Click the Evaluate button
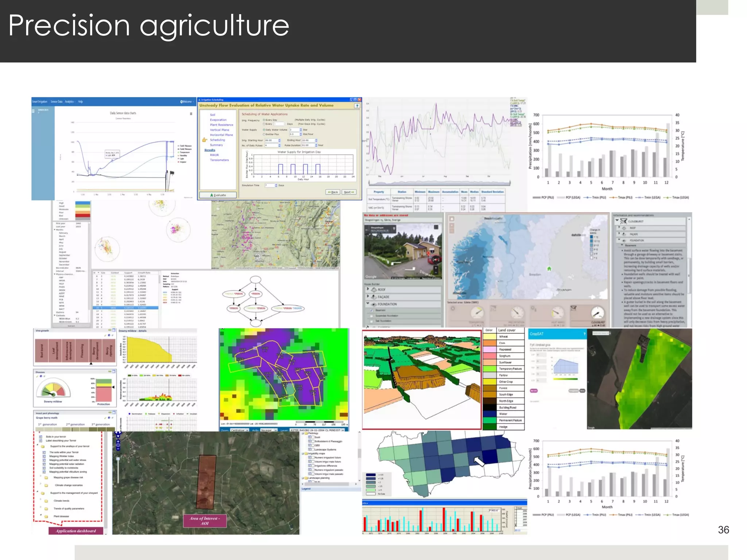 [218, 195]
